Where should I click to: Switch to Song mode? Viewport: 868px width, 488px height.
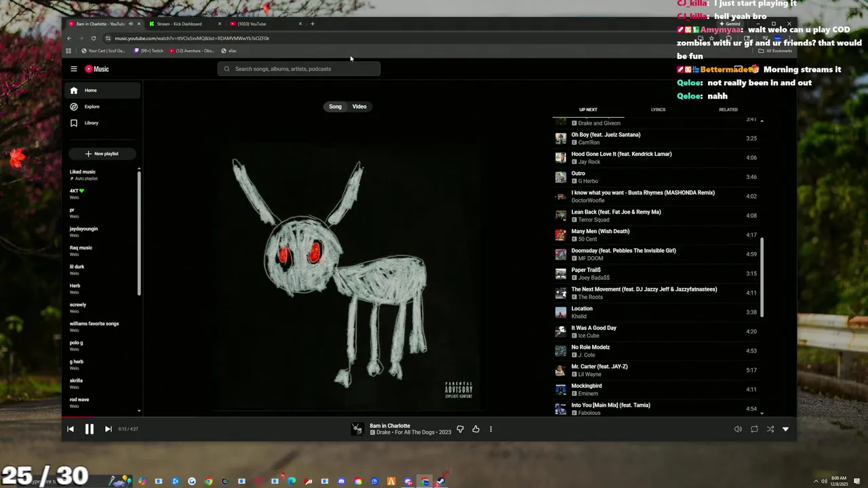click(335, 106)
